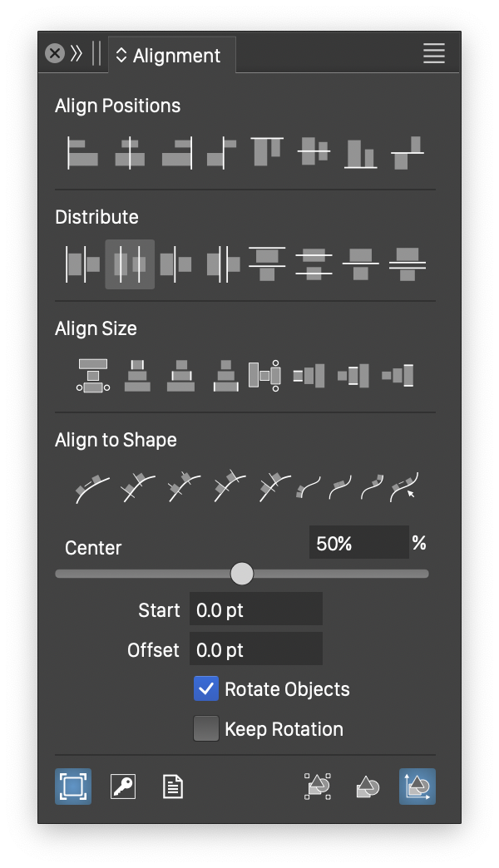Click the align bottom edges icon
The width and height of the screenshot is (499, 868).
[360, 154]
